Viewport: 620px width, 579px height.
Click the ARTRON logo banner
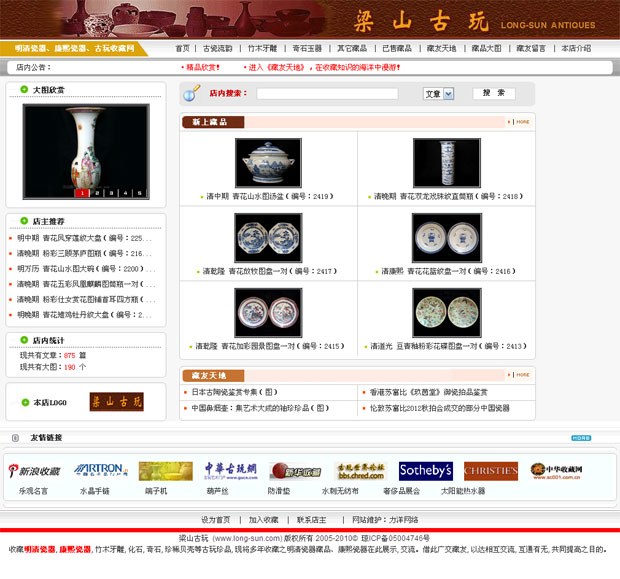coord(98,470)
